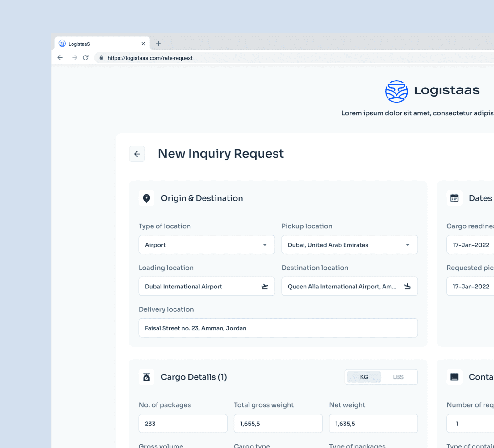Screen dimensions: 494x448
Task: Edit the Delivery location Faisal Street field
Action: [x=278, y=328]
